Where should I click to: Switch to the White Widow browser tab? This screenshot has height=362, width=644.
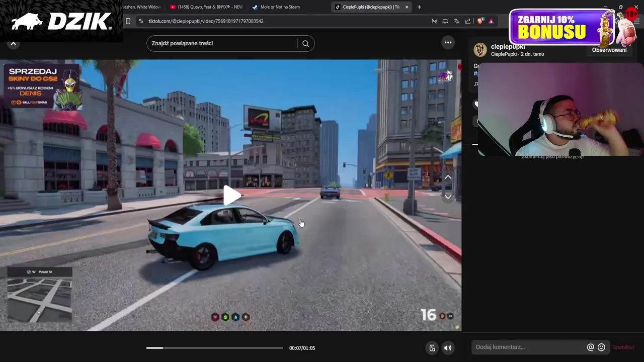click(x=142, y=7)
